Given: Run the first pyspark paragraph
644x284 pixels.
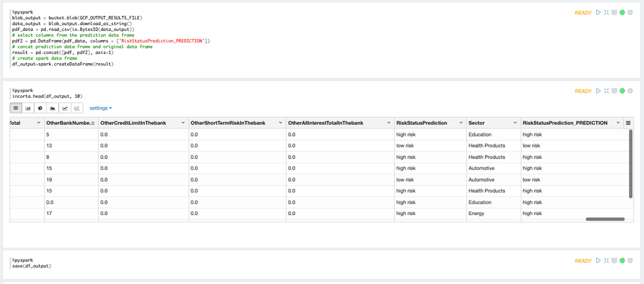Looking at the screenshot, I should [x=598, y=13].
